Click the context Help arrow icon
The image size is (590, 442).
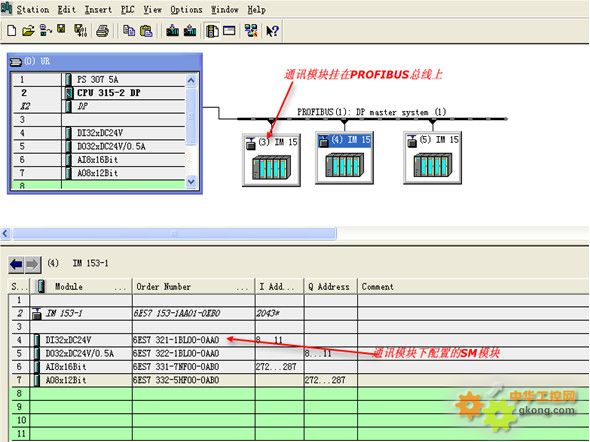[272, 31]
